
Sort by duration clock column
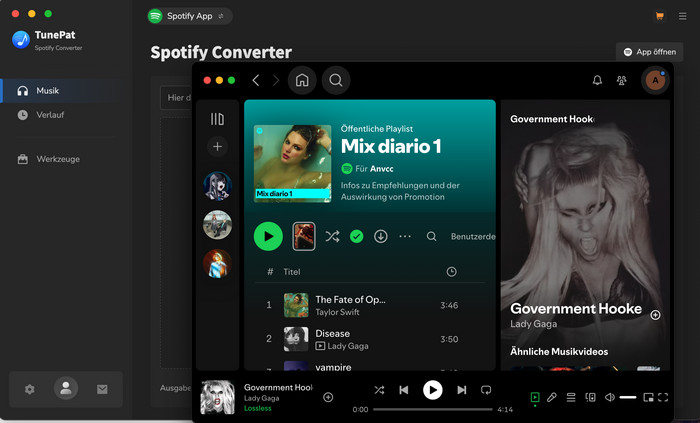tap(451, 272)
